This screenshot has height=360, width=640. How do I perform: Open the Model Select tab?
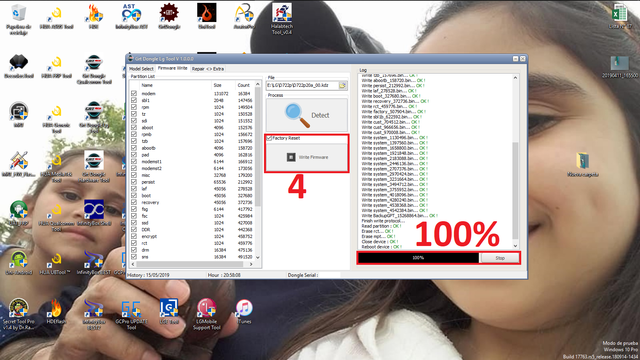click(x=141, y=69)
